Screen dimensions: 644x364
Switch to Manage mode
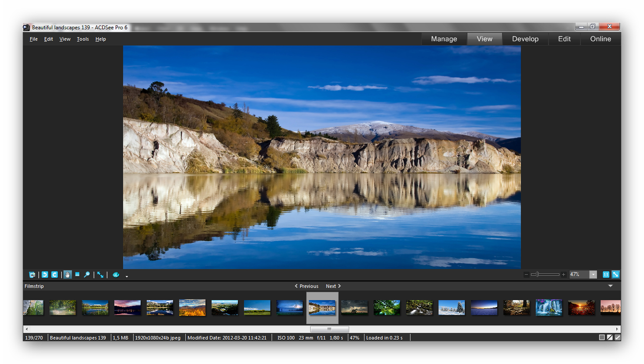[x=444, y=39]
